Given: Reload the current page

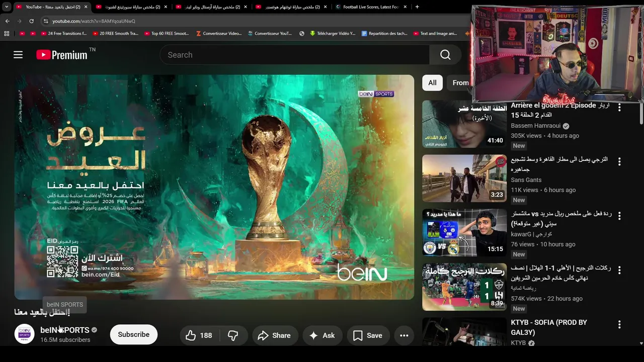Looking at the screenshot, I should (x=31, y=21).
